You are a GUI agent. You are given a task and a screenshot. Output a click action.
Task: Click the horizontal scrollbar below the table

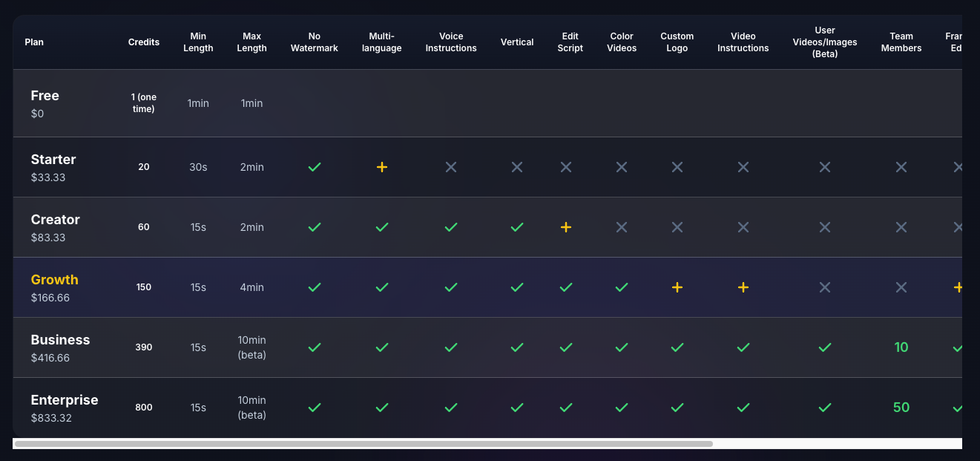[364, 444]
